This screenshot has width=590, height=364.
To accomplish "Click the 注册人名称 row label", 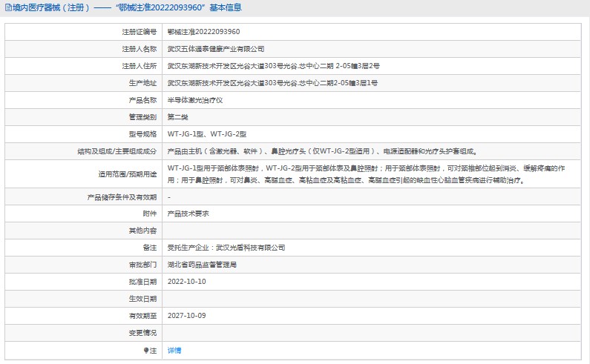I will (x=140, y=49).
